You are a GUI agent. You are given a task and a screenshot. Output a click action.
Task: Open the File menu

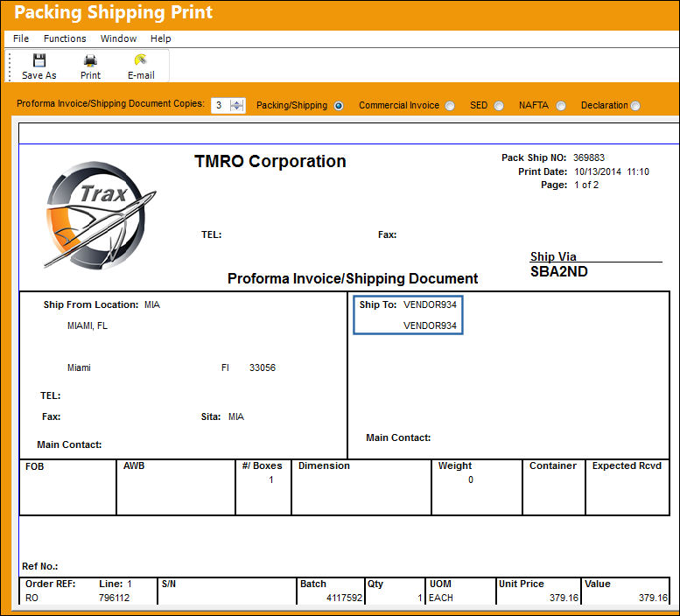point(21,38)
